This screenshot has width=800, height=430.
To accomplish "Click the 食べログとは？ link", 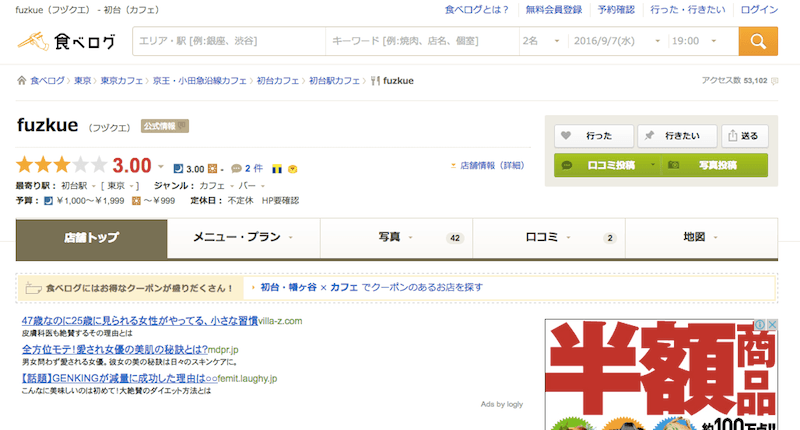I will pyautogui.click(x=477, y=10).
